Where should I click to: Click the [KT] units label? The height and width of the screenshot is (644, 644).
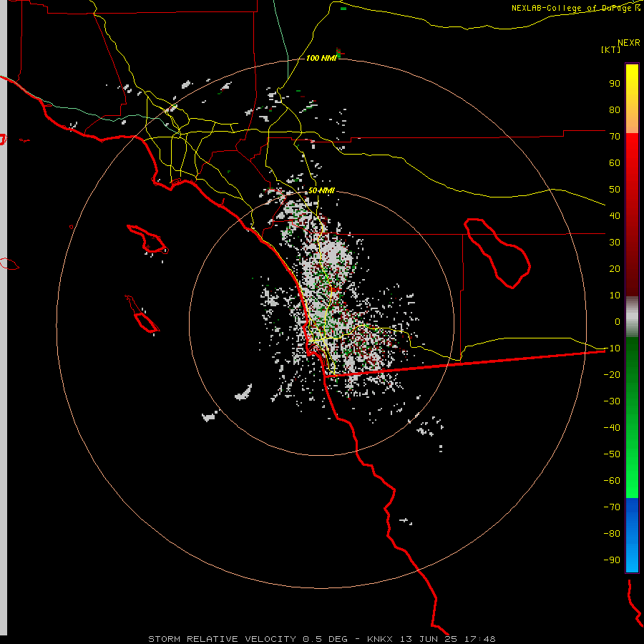pyautogui.click(x=610, y=49)
